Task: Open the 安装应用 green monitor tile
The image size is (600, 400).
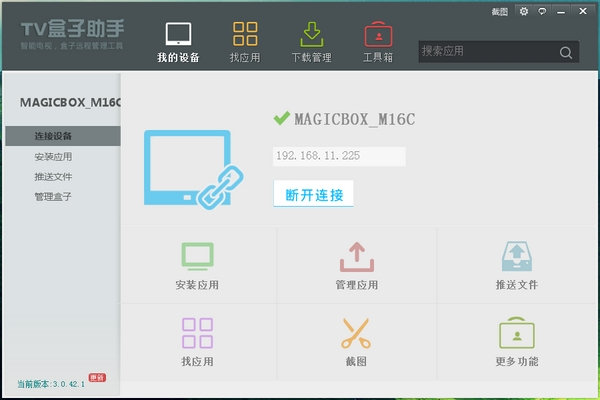Action: (x=197, y=266)
